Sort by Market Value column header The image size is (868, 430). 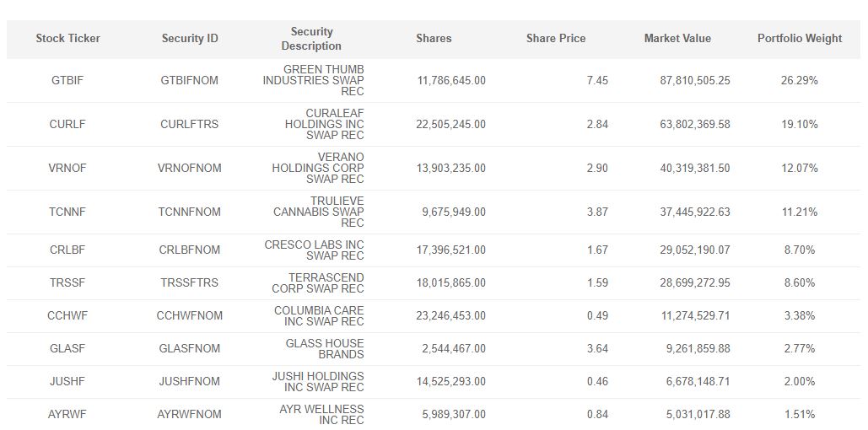pyautogui.click(x=677, y=38)
